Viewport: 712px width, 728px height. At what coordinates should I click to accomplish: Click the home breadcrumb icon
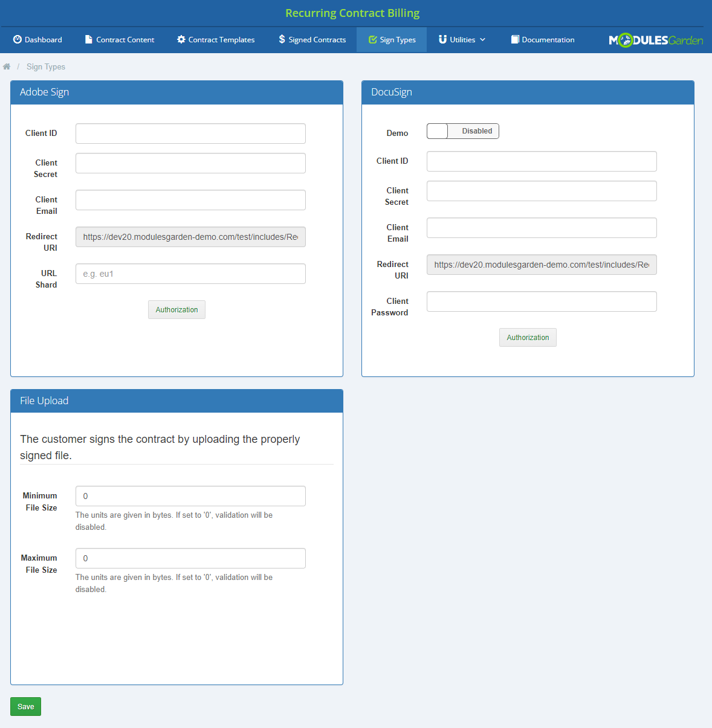click(7, 66)
